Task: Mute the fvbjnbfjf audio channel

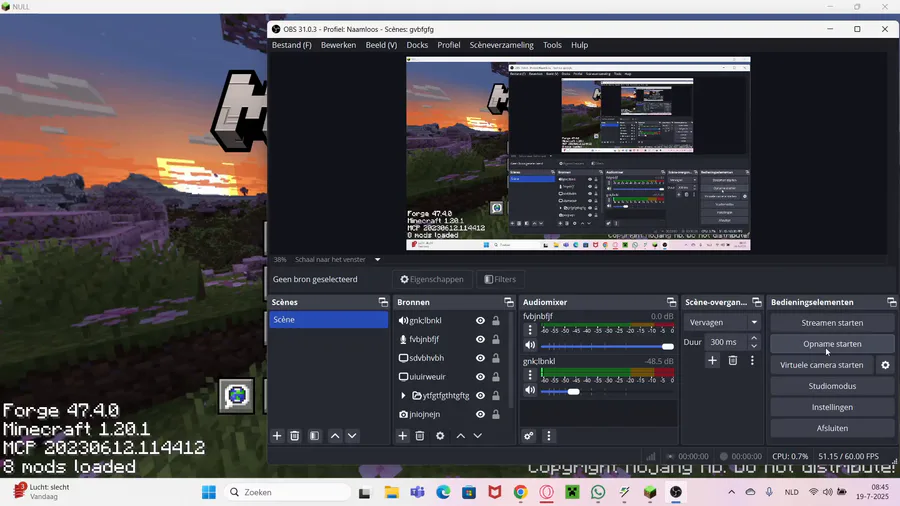Action: coord(530,345)
